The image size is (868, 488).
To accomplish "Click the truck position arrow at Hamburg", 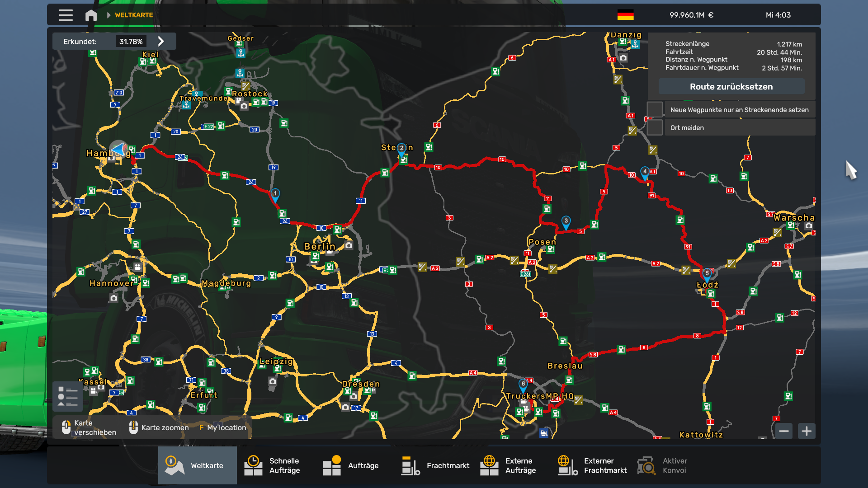I will tap(118, 149).
